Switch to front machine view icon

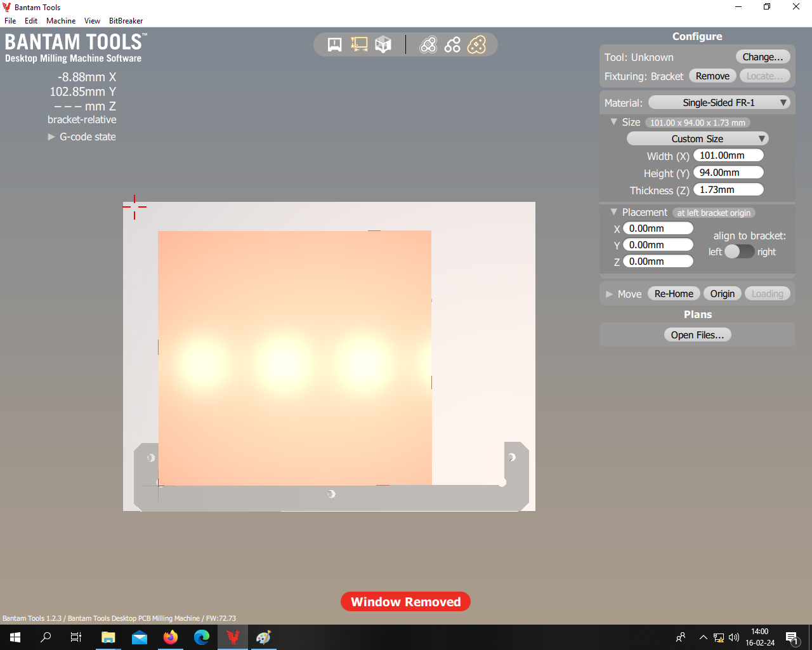(335, 44)
